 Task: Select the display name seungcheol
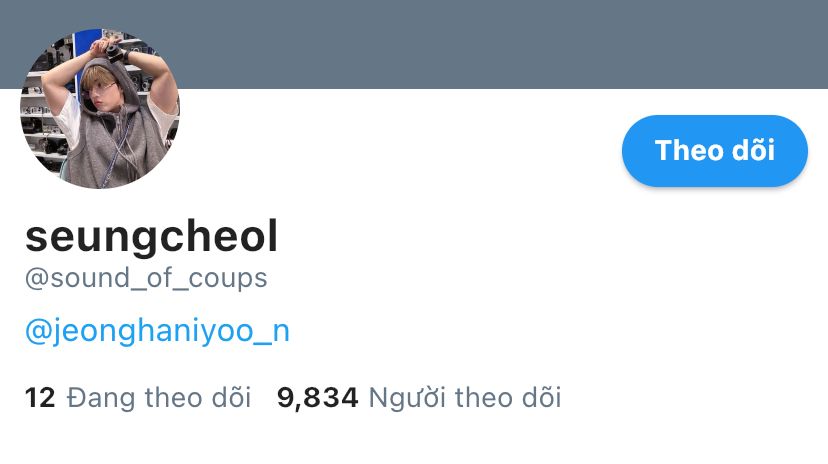(x=152, y=236)
